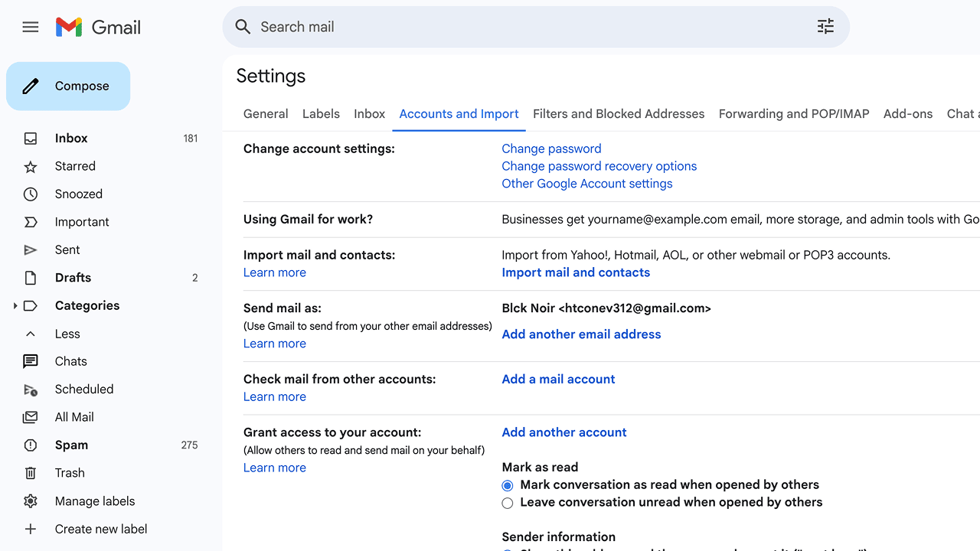The height and width of the screenshot is (551, 980).
Task: Open Learn more under Import mail
Action: point(275,272)
